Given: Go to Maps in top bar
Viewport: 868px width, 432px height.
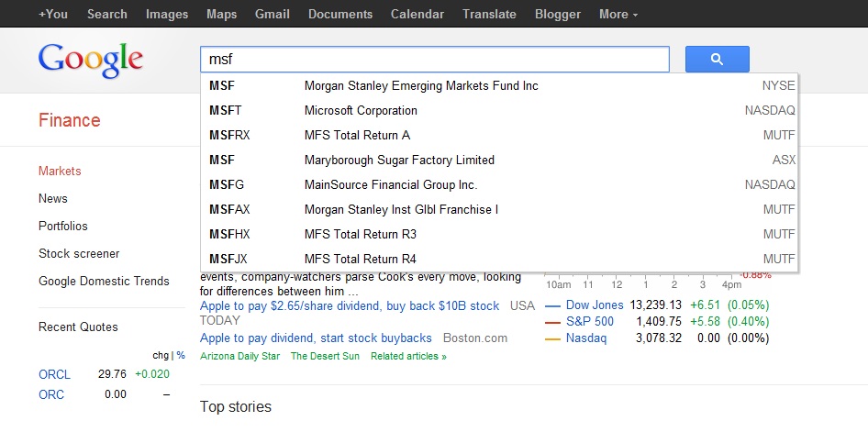Looking at the screenshot, I should [221, 14].
